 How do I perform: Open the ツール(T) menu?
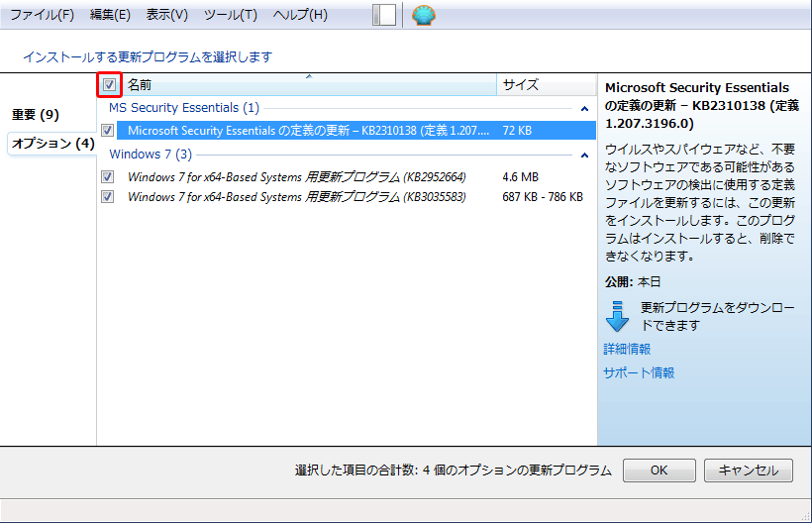click(231, 15)
